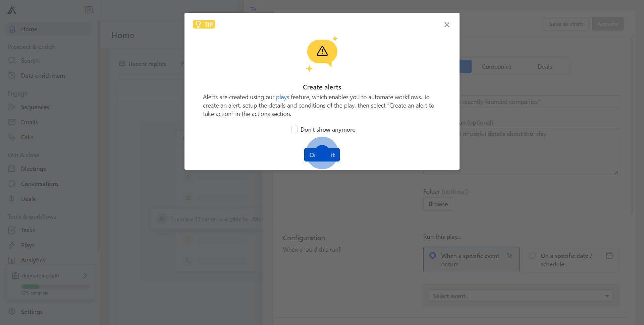644x325 pixels.
Task: Click the onboarding progress bar
Action: (55, 286)
